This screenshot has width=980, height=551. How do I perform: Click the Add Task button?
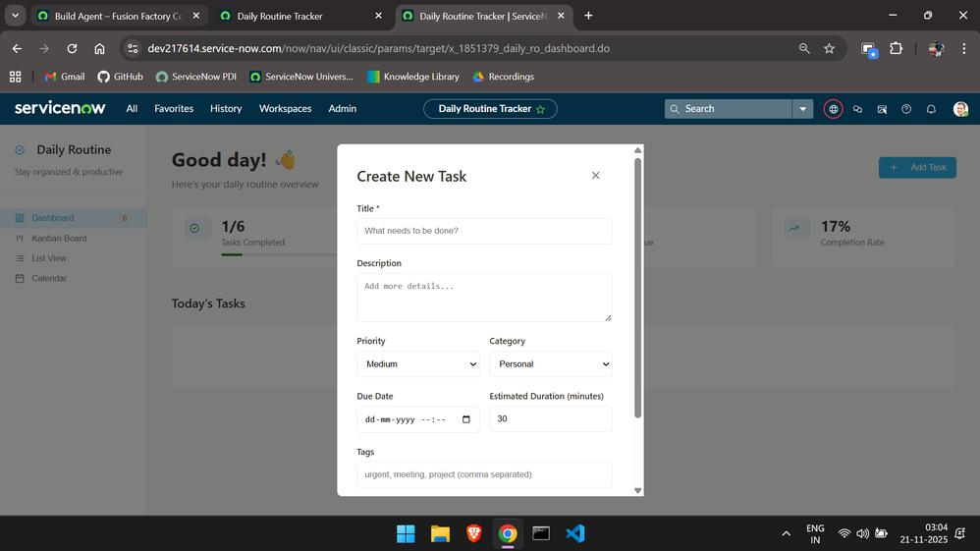[917, 168]
